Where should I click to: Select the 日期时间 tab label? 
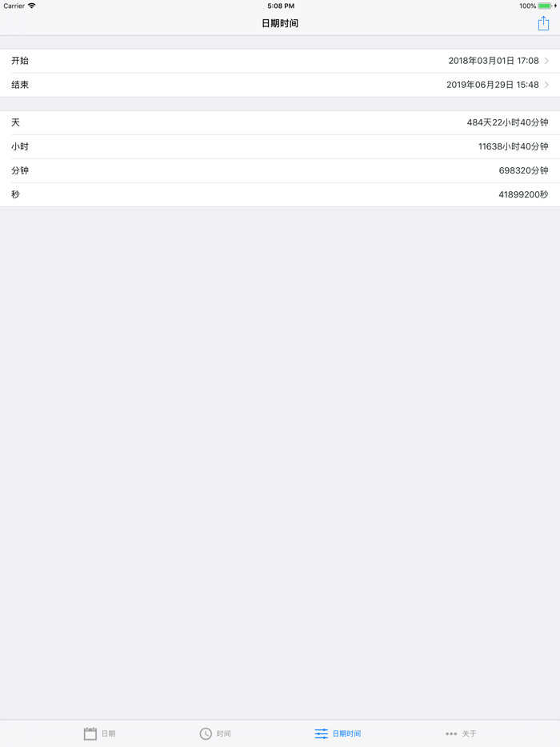(x=346, y=733)
